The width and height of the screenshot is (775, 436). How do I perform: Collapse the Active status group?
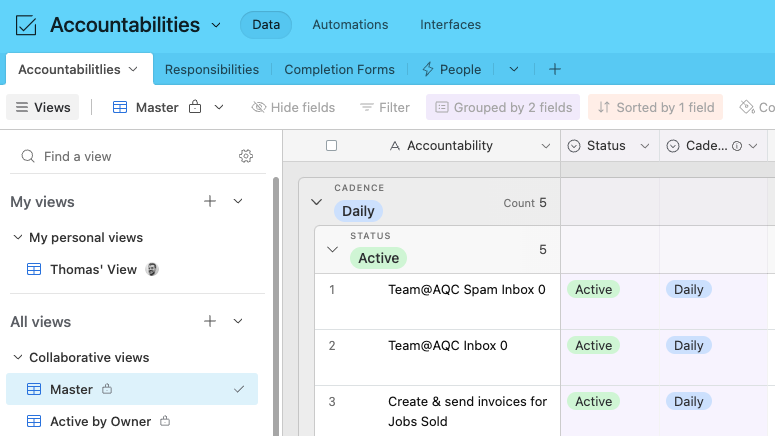click(x=333, y=250)
